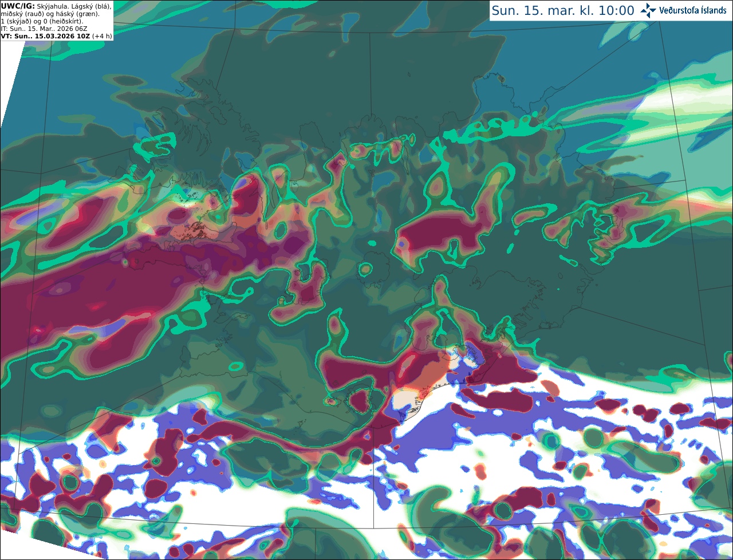The image size is (733, 560).
Task: Click the "miðský (rauð) og háský (græn)." legend line
Action: click(50, 13)
